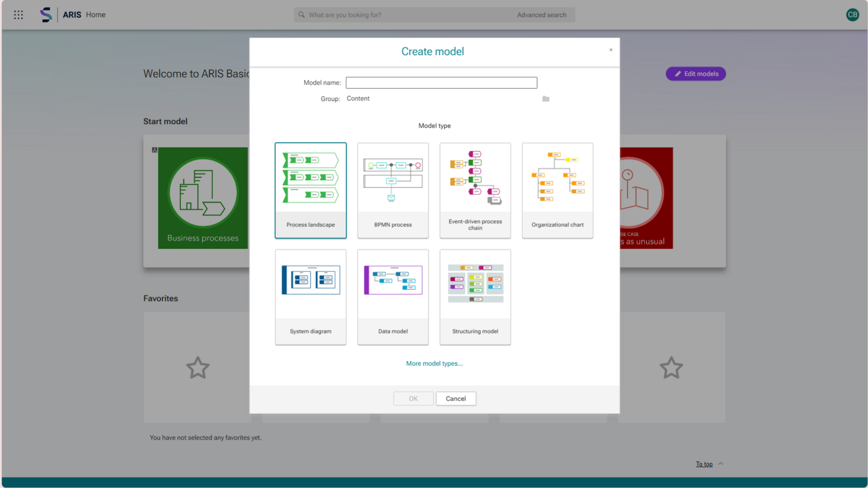Click the ARIS logo
868x488 pixels.
tap(46, 14)
